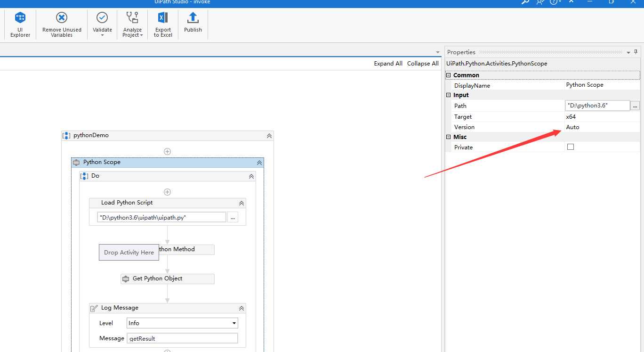Screen dimensions: 644x352
Task: Collapse the Misc properties section
Action: pyautogui.click(x=449, y=137)
